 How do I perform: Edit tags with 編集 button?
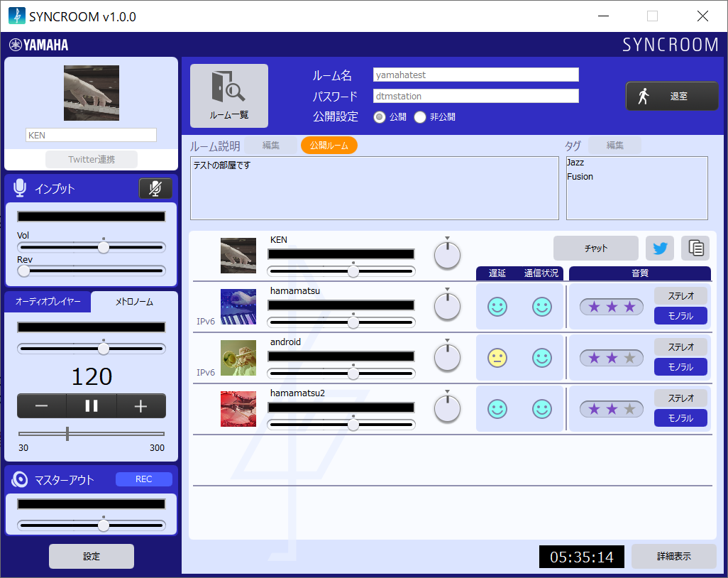click(x=614, y=146)
